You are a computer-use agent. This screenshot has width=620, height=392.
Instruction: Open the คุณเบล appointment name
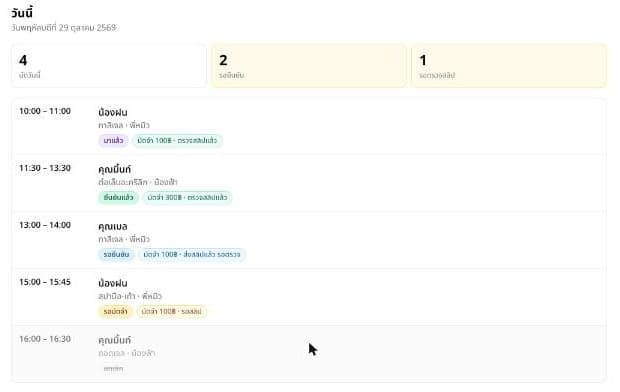(x=113, y=226)
